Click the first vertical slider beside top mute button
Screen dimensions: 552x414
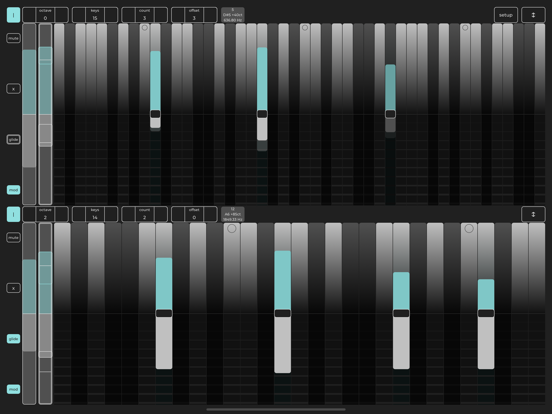(29, 114)
